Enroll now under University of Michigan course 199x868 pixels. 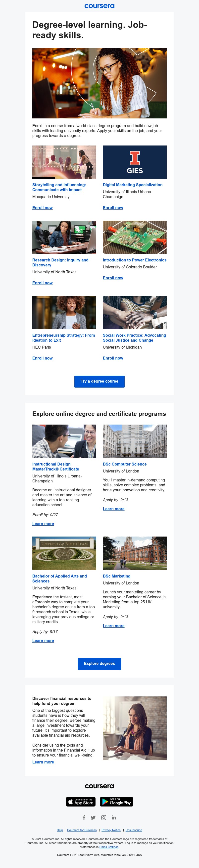click(x=113, y=358)
